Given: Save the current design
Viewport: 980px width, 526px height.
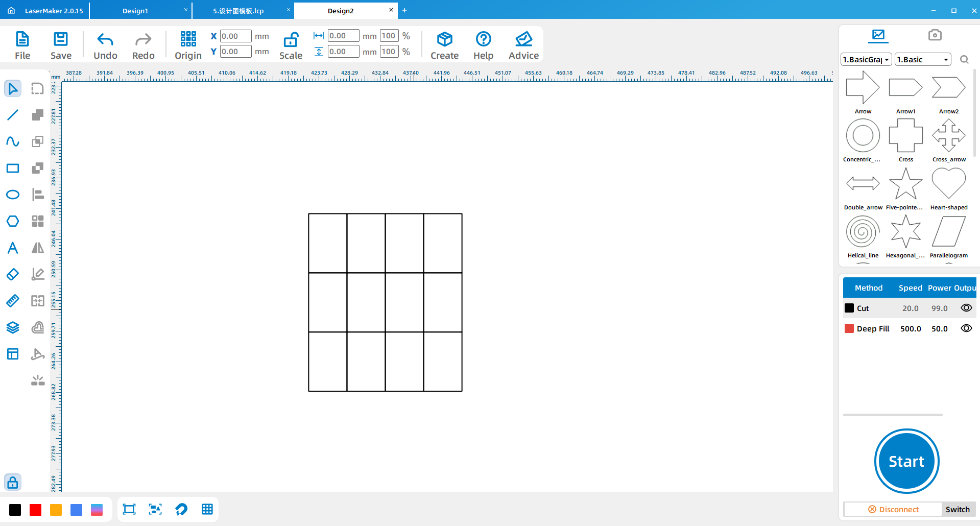Looking at the screenshot, I should click(61, 45).
